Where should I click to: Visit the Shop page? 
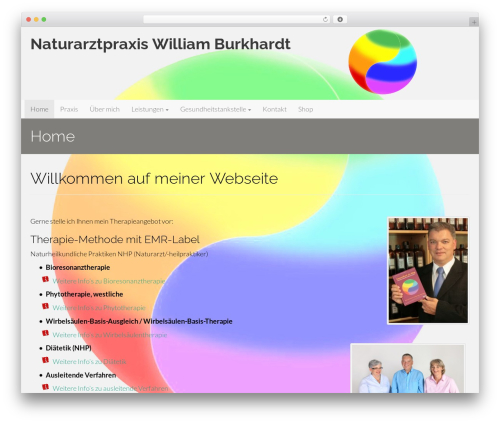click(305, 109)
